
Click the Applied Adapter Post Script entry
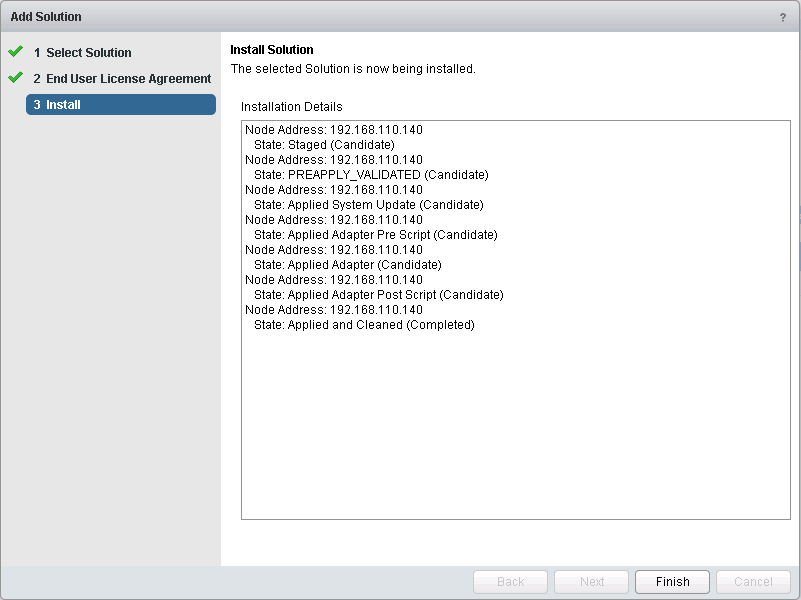coord(378,295)
